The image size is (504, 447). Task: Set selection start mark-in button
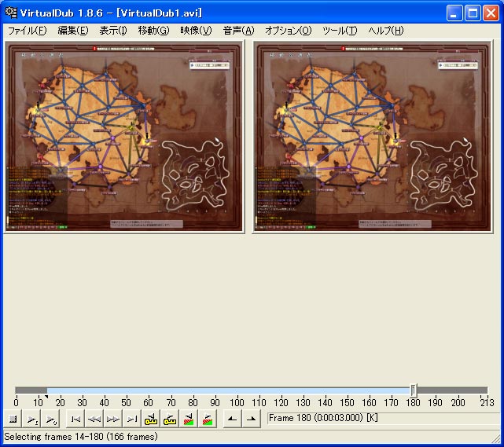(233, 419)
